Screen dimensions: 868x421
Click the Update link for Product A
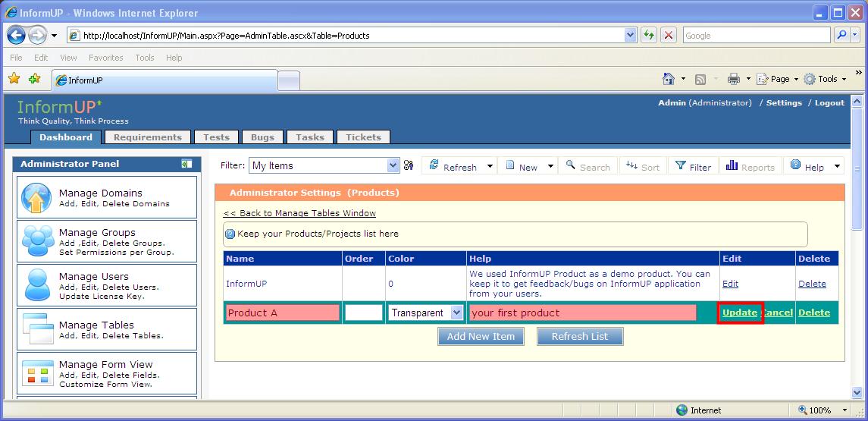click(x=740, y=313)
